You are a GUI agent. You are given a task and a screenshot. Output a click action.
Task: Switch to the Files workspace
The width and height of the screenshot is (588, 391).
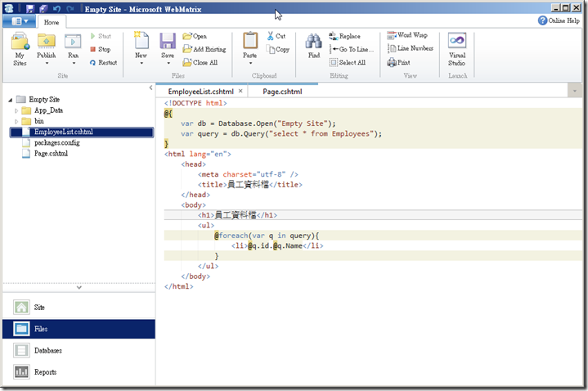tap(79, 329)
